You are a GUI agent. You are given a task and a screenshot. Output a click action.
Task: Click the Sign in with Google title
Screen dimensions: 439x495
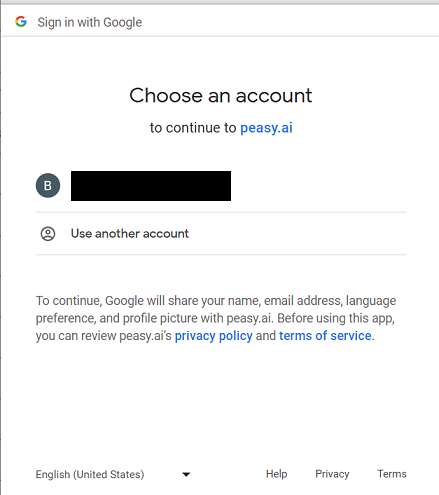90,22
